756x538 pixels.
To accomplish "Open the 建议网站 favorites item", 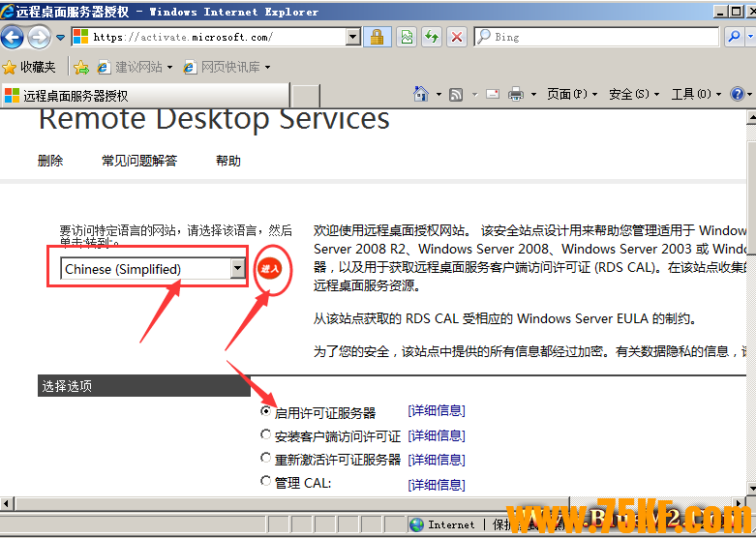I will pos(135,67).
